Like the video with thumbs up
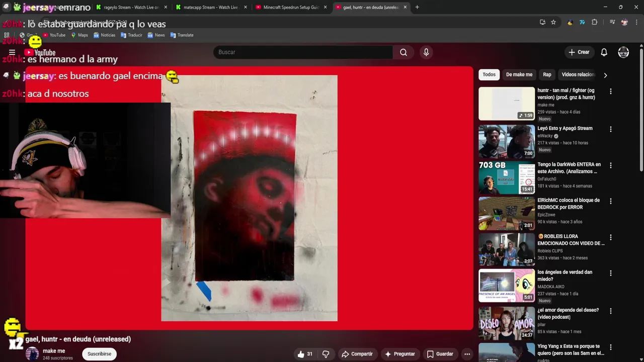Viewport: 644px width, 362px height. point(305,354)
